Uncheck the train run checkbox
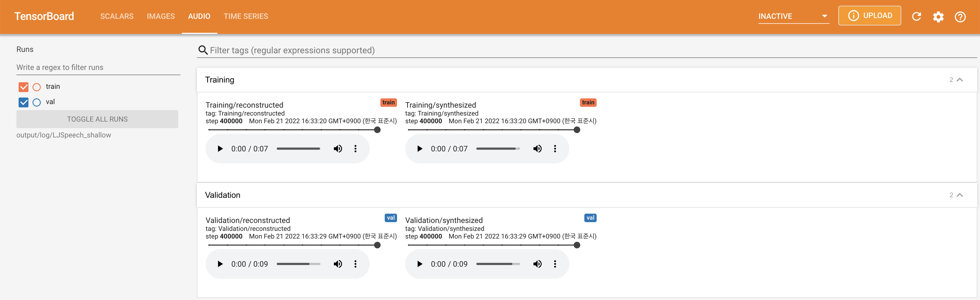Screen dimensions: 980x300 (24, 87)
